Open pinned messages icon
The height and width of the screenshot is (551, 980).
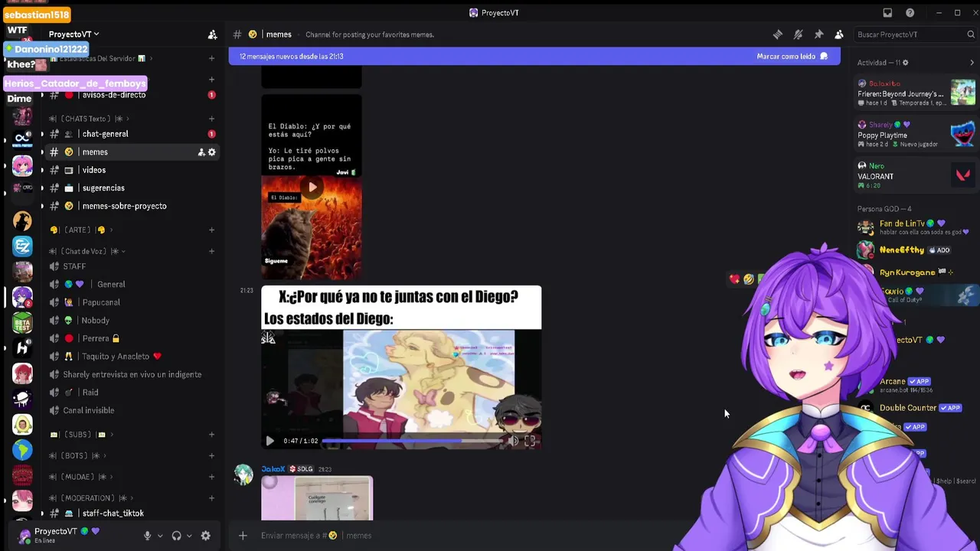coord(818,34)
